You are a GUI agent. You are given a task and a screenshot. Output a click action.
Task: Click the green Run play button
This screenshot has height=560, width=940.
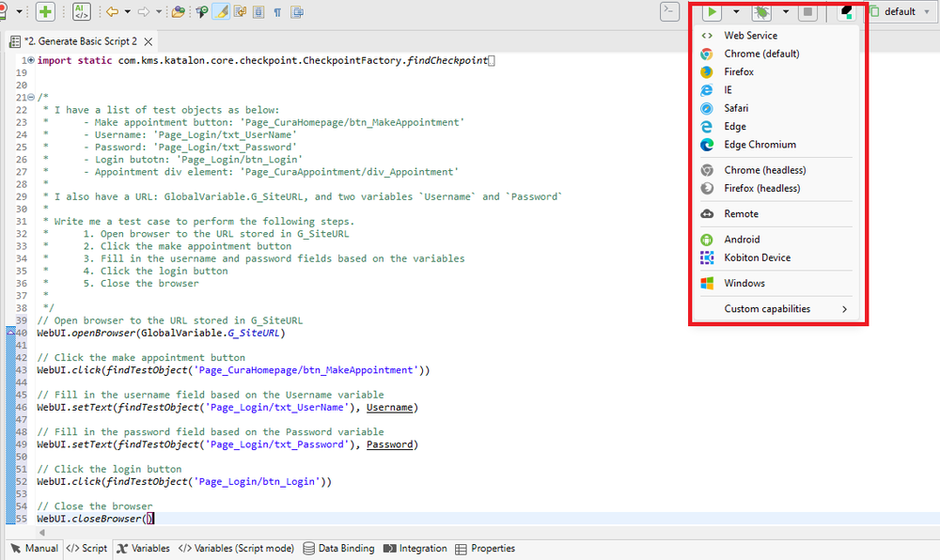tap(713, 12)
